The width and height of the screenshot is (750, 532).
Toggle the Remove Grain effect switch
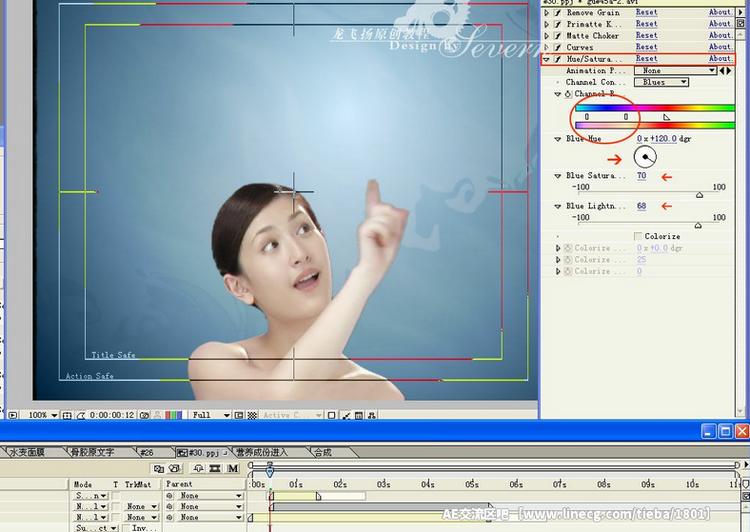tap(557, 12)
